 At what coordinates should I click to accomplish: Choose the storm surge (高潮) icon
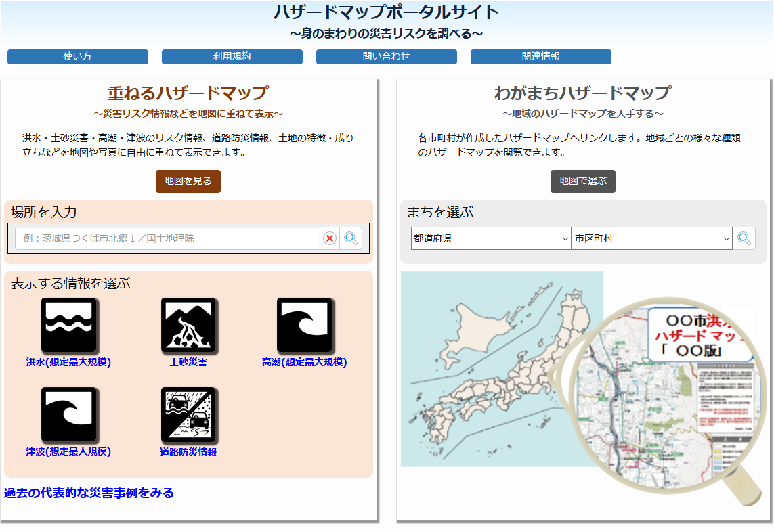pyautogui.click(x=304, y=325)
